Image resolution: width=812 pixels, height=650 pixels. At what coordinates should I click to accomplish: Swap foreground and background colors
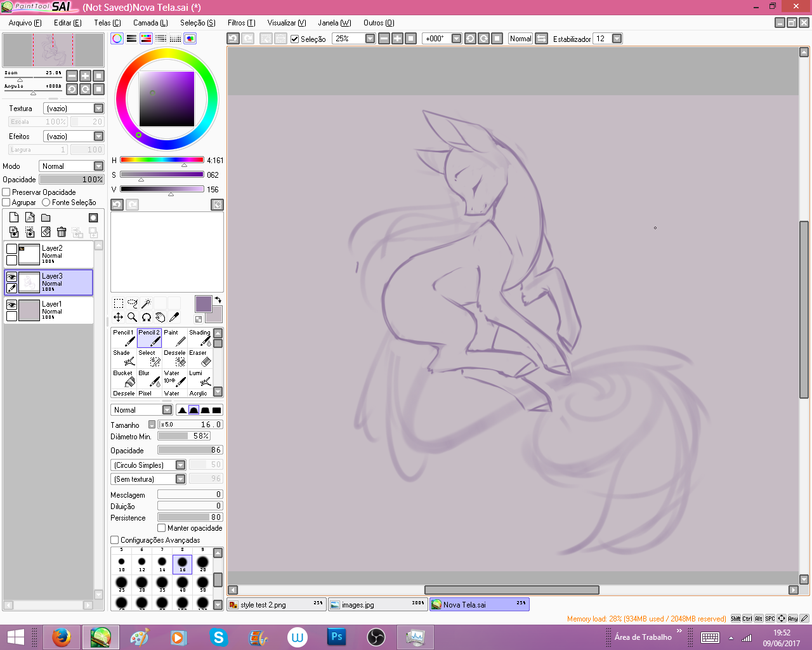pos(218,300)
